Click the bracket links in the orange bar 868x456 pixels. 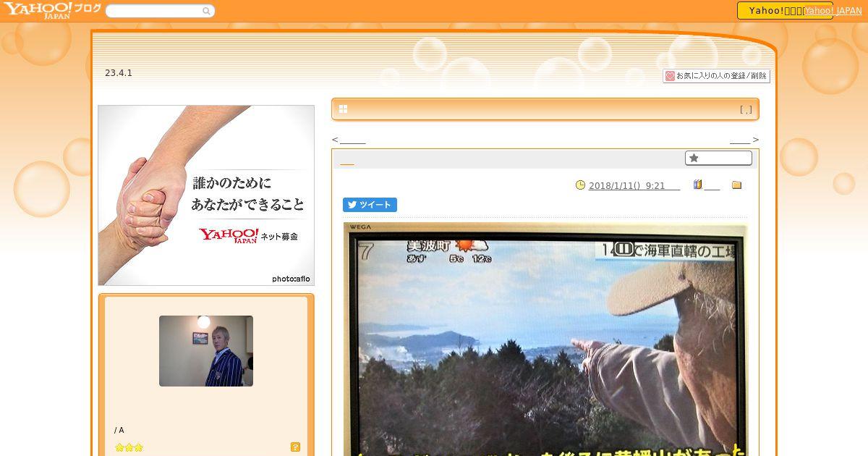(746, 110)
